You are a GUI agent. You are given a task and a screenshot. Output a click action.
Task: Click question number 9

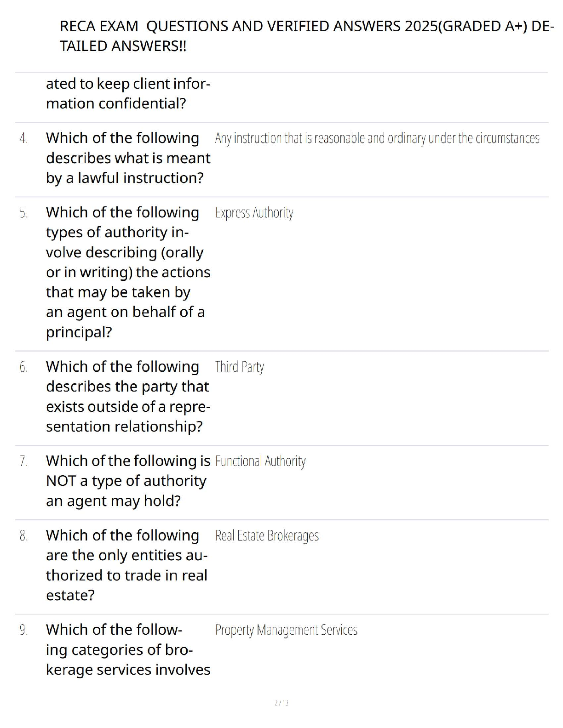[x=23, y=630]
